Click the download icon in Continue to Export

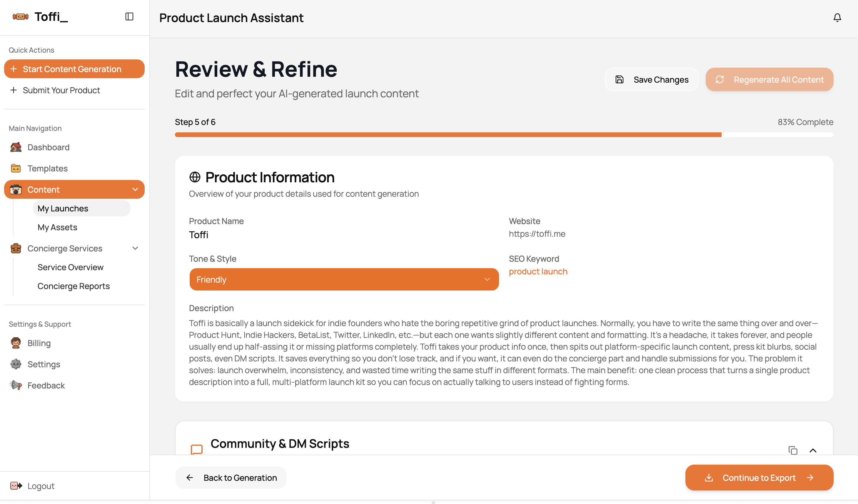(709, 478)
